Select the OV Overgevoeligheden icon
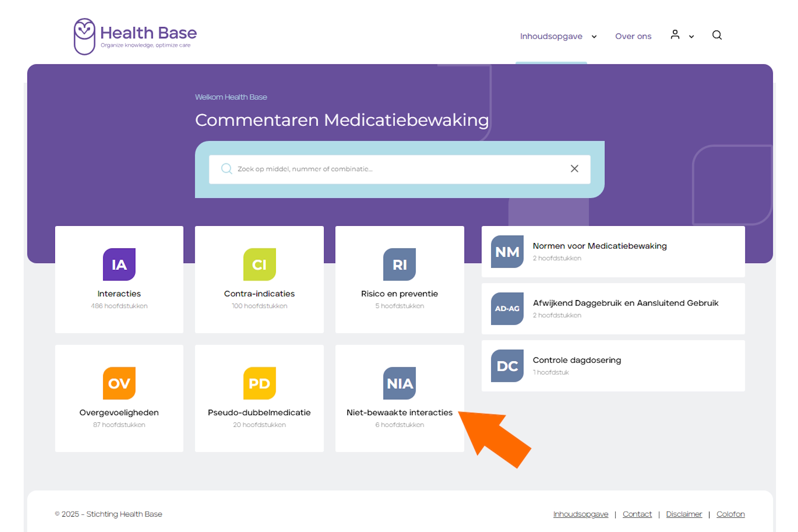The image size is (798, 532). [119, 383]
